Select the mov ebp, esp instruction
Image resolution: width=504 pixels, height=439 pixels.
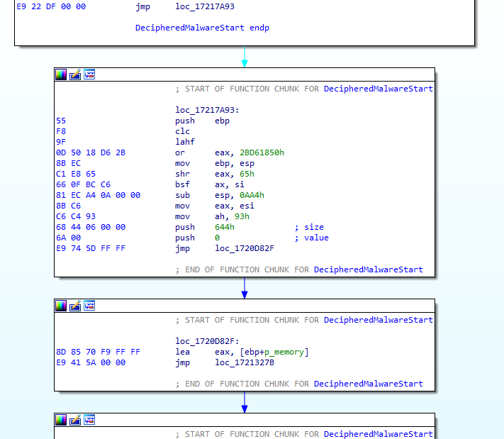(x=215, y=163)
